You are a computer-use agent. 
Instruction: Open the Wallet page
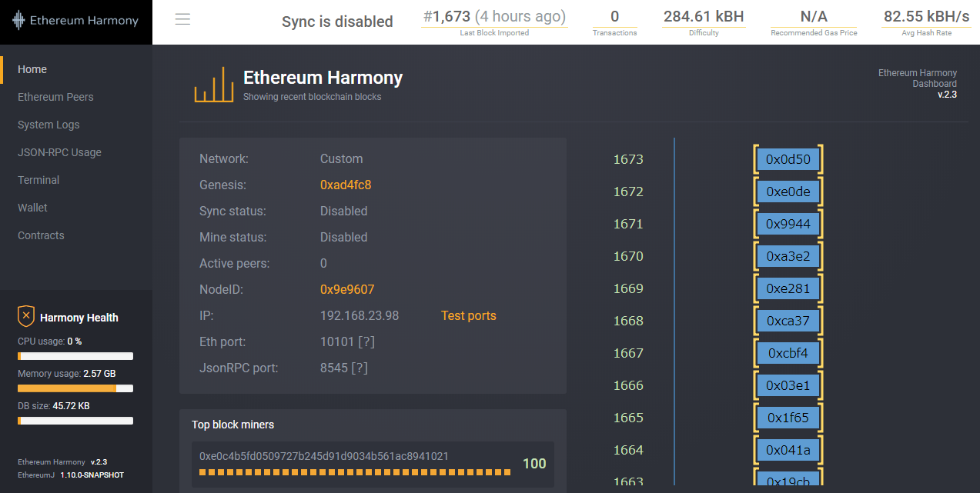[x=32, y=208]
